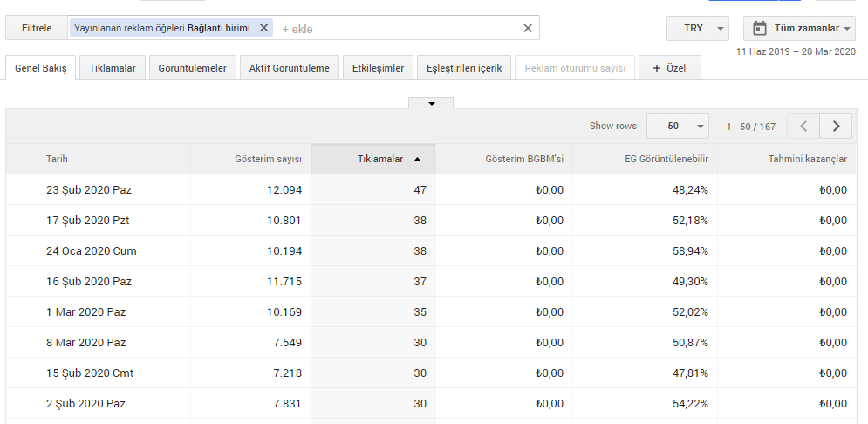Go to previous page of rows

pyautogui.click(x=803, y=126)
